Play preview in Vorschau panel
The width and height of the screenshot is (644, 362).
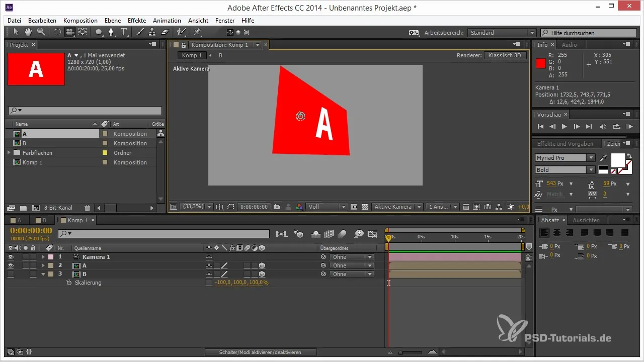564,127
